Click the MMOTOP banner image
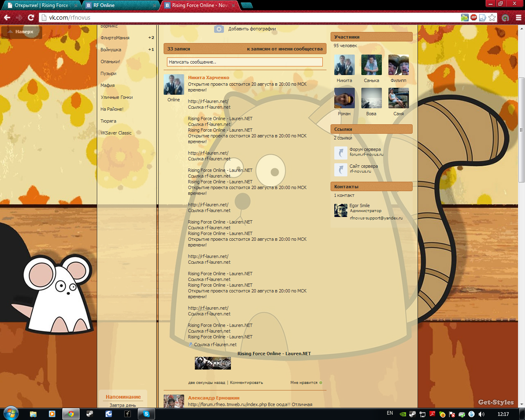The image size is (525, 420). coord(213,363)
